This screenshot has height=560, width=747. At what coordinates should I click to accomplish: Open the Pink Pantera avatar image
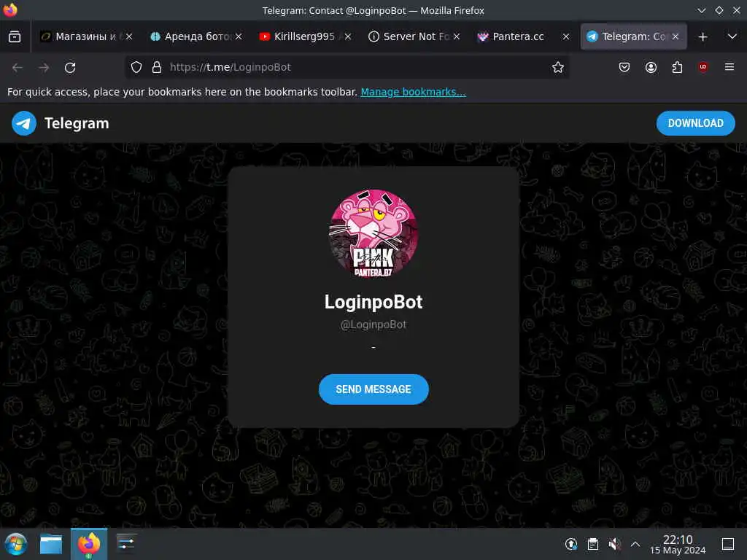pyautogui.click(x=373, y=233)
